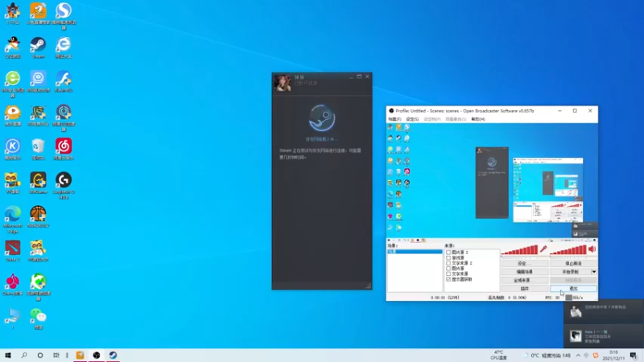
Task: Show hidden system tray icons chevron
Action: point(578,355)
